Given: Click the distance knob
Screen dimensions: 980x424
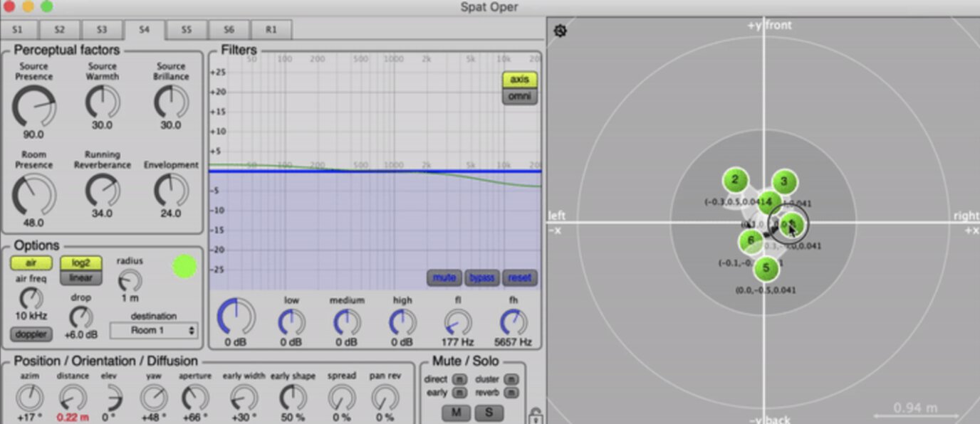Looking at the screenshot, I should [x=73, y=397].
